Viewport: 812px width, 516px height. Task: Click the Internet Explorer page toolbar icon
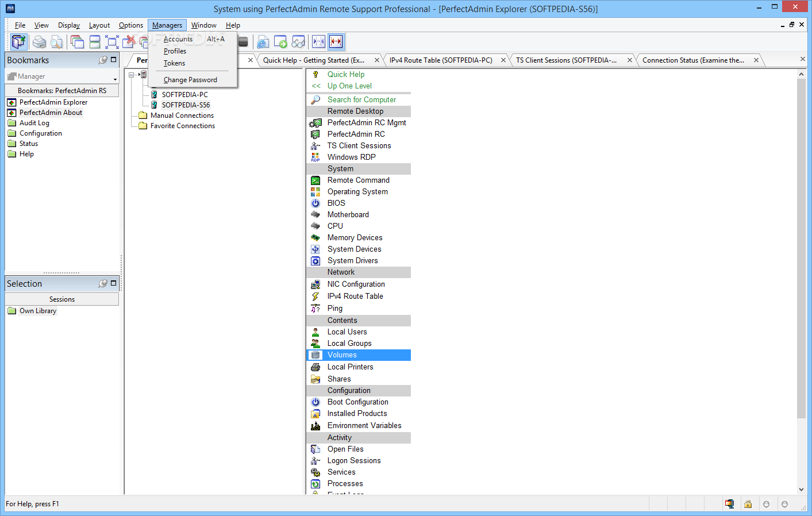point(263,42)
